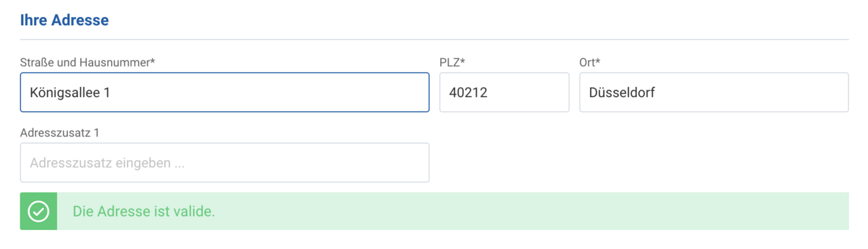Click the 'Adresszusatz 1' label text

coord(60,132)
